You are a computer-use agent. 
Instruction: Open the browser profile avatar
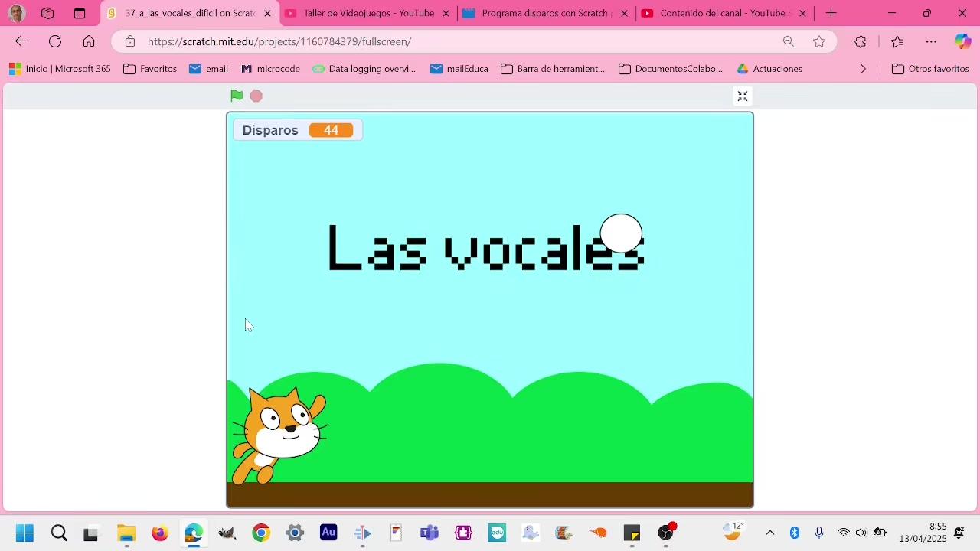(17, 13)
